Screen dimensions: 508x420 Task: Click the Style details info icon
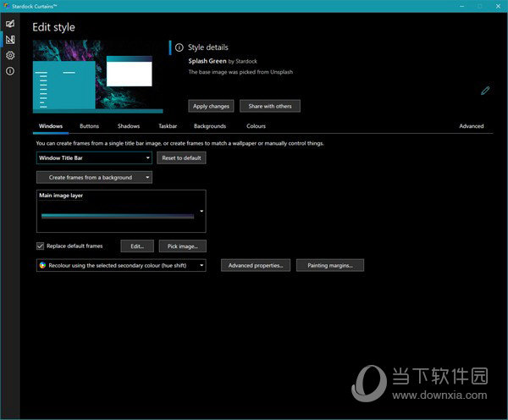(179, 47)
